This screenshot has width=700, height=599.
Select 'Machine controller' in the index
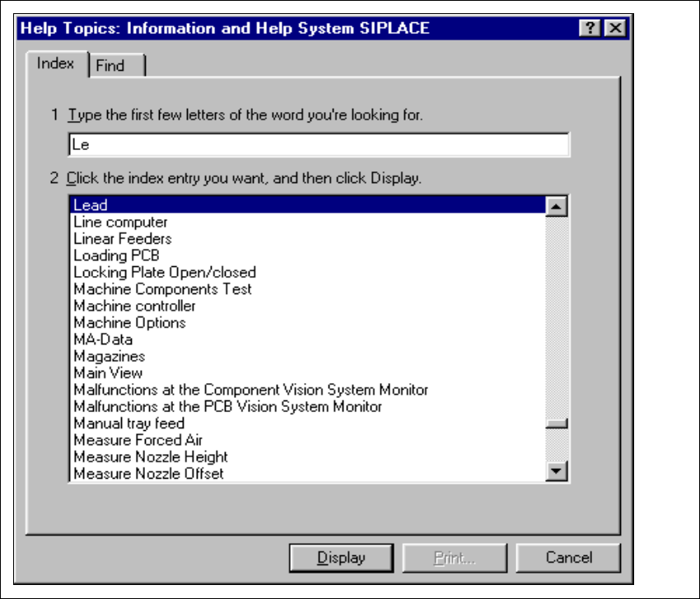click(308, 306)
